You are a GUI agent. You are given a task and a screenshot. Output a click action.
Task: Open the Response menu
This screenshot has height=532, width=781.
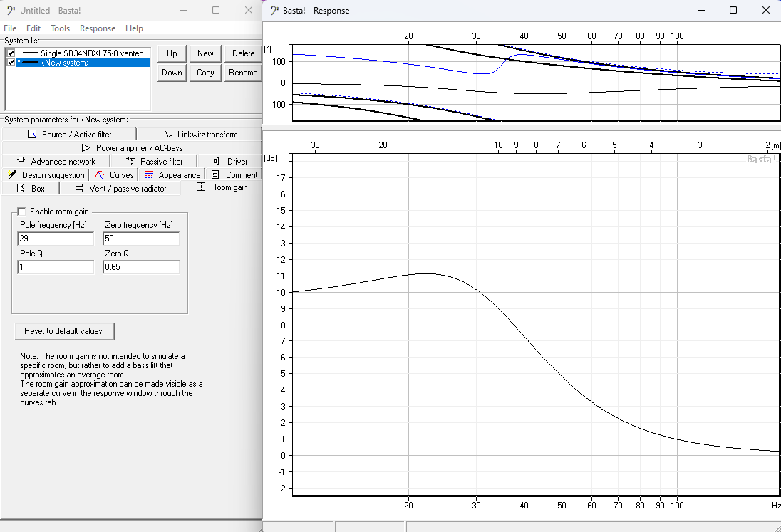(x=98, y=28)
